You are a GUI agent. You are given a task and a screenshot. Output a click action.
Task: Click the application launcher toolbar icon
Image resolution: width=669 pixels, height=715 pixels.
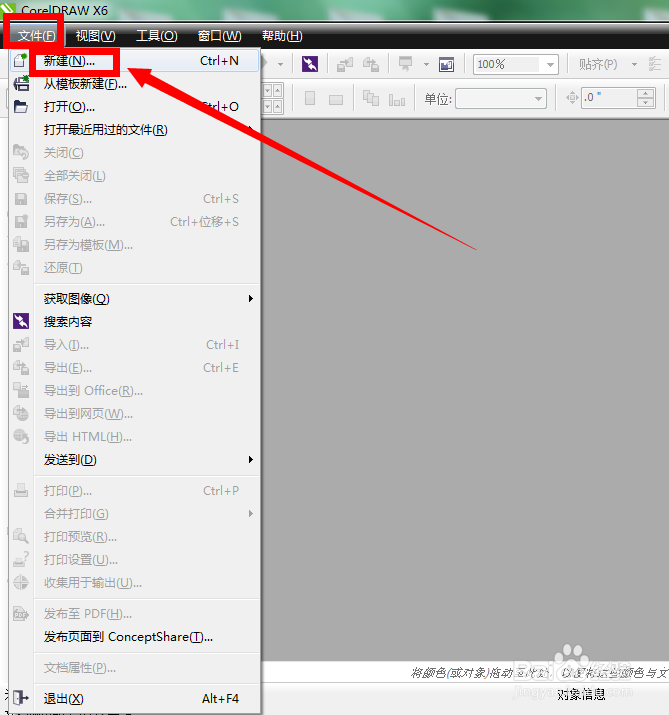click(x=405, y=63)
